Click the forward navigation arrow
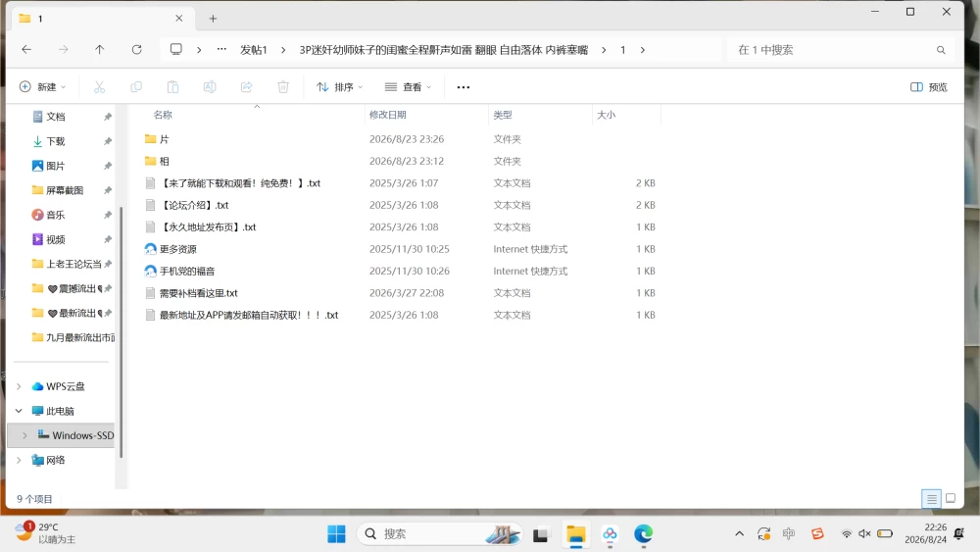The image size is (980, 552). 63,49
